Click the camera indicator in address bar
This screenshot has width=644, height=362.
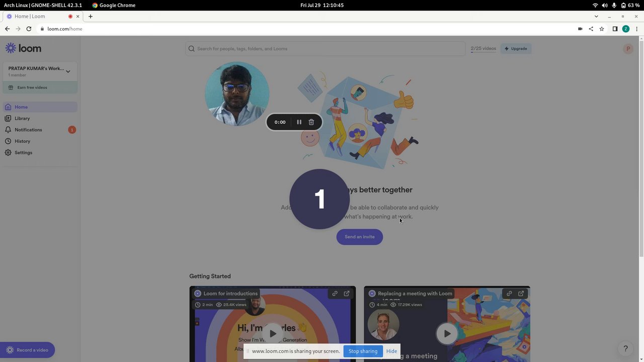(580, 29)
